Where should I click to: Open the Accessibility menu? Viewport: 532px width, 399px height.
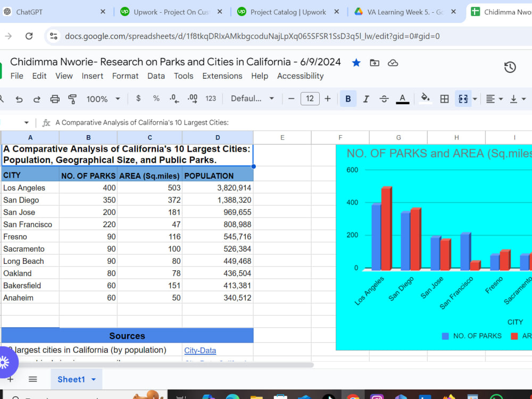[300, 76]
